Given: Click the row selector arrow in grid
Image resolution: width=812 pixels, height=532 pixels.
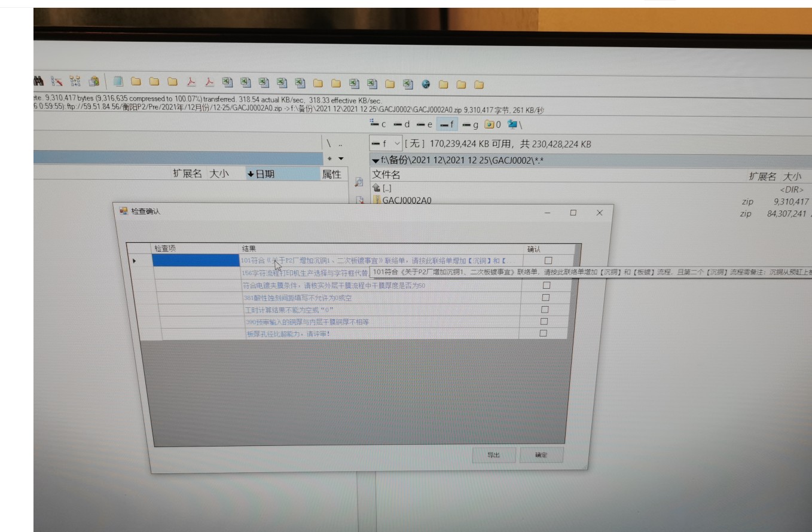Looking at the screenshot, I should tap(135, 261).
